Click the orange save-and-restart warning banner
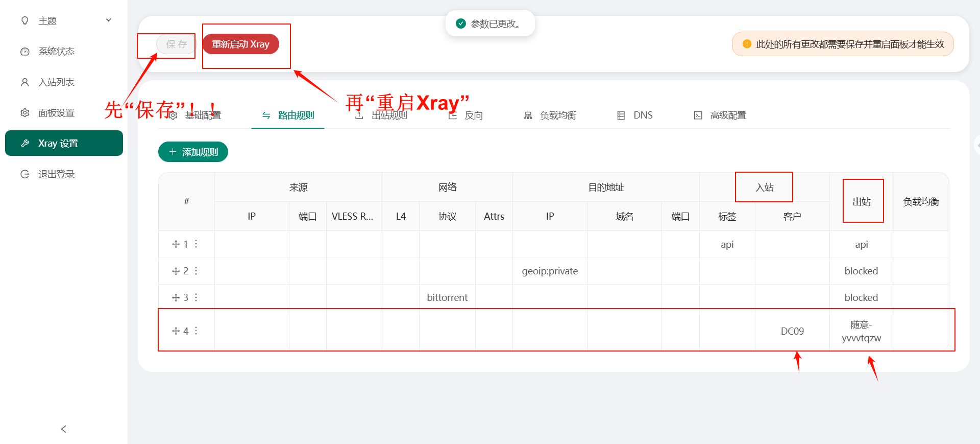Image resolution: width=980 pixels, height=444 pixels. coord(843,44)
